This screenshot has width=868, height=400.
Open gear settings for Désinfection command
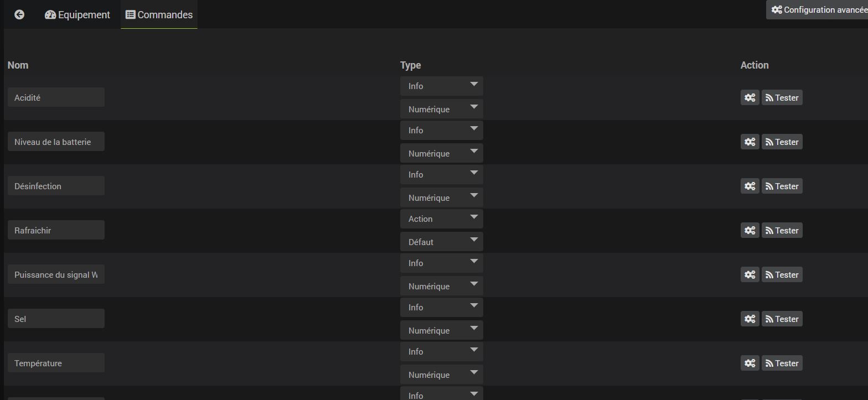(750, 186)
